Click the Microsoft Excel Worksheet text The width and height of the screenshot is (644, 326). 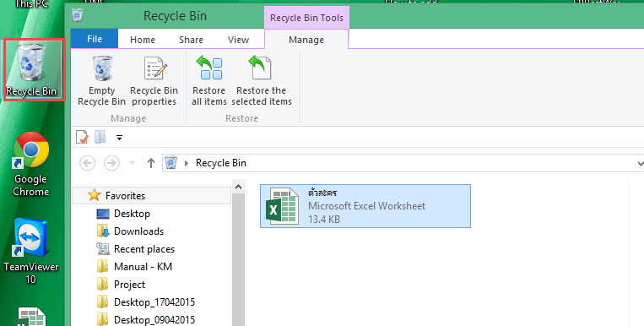(367, 206)
